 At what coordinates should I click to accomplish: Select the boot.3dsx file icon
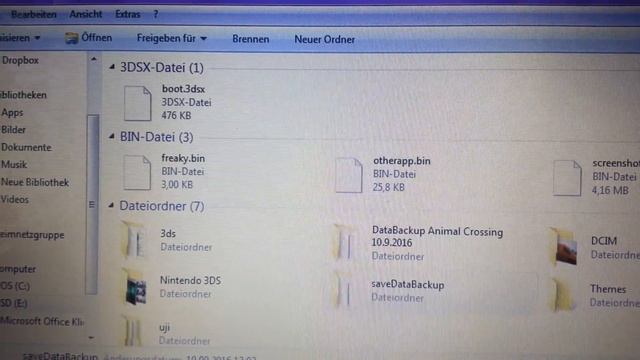click(138, 103)
